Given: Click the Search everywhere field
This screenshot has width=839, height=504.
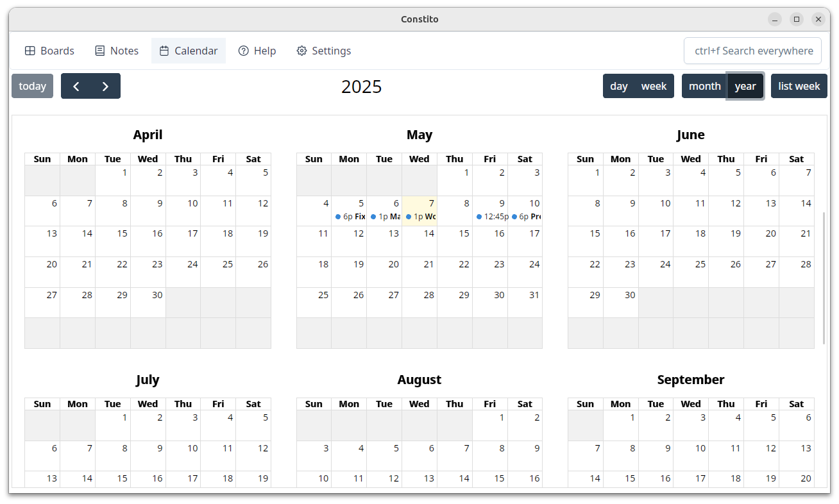Looking at the screenshot, I should [753, 51].
